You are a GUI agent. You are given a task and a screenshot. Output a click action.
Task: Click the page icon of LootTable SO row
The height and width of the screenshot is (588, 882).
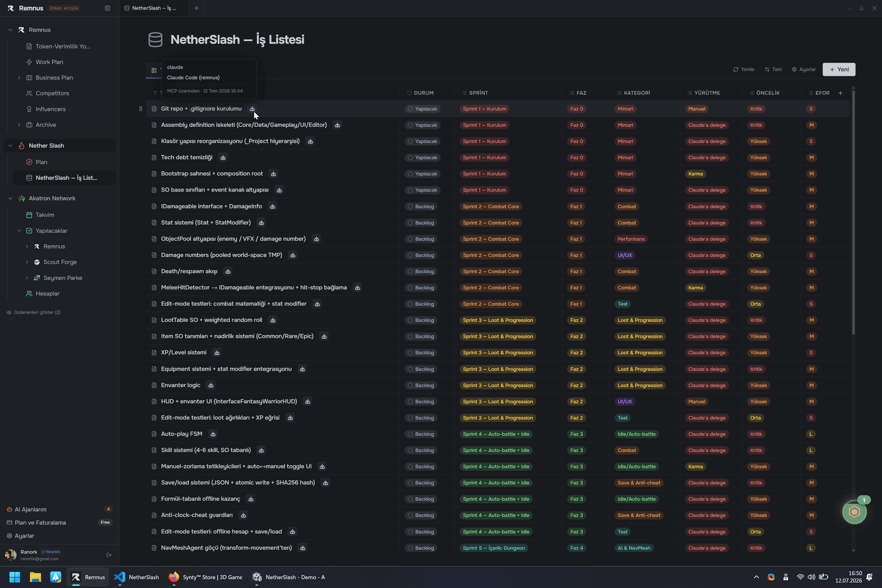coord(154,320)
